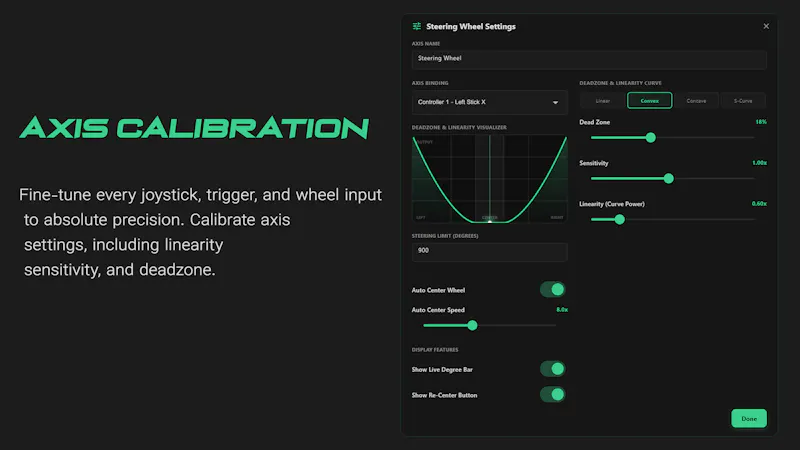Click the Axis Binding dropdown arrow
Screen dimensions: 800x450
coord(555,103)
